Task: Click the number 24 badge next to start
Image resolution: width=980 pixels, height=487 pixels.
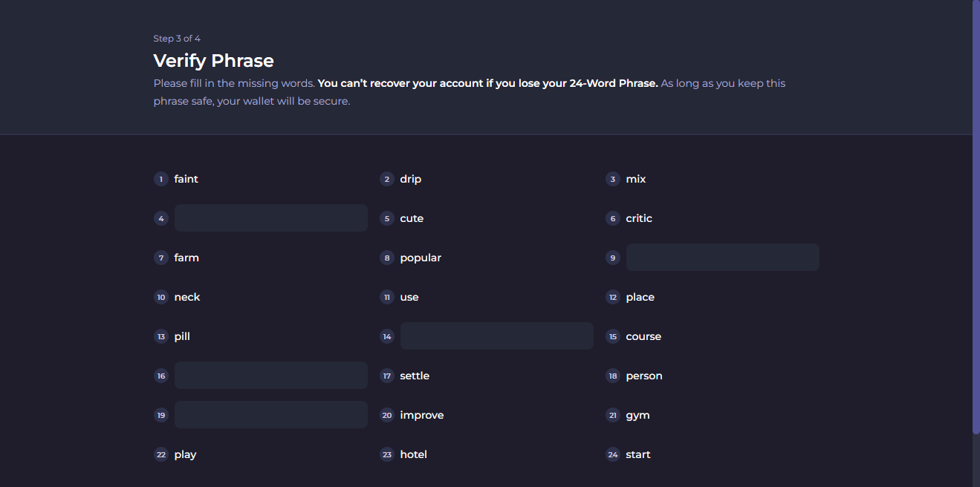Action: tap(612, 454)
